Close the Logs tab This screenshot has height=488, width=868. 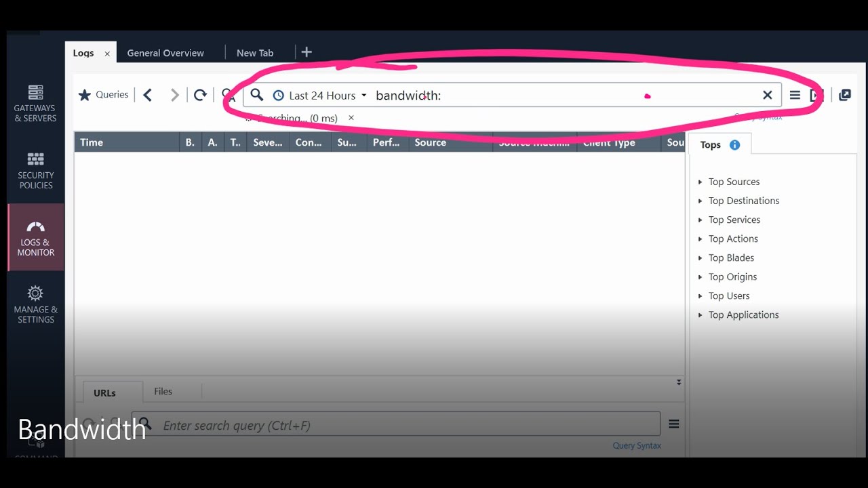click(x=107, y=54)
